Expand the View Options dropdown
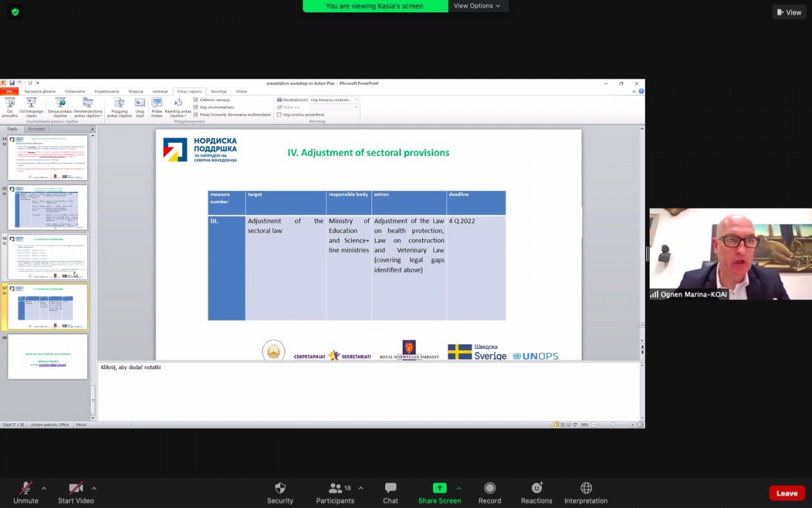812x508 pixels. coord(477,6)
